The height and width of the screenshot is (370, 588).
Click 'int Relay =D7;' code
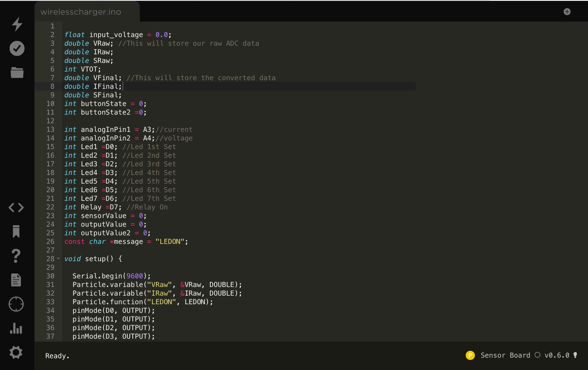(x=93, y=207)
